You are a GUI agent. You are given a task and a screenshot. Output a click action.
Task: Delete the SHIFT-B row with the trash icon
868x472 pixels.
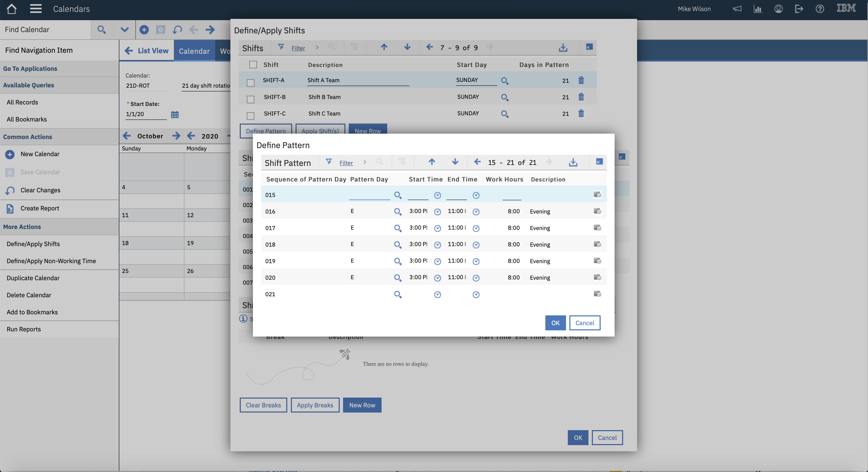[x=581, y=97]
